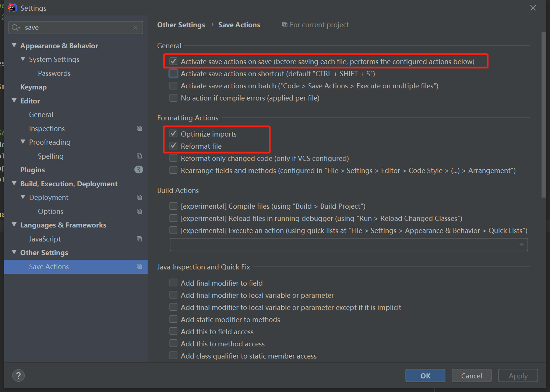Toggle the Reformat file checkbox
The image size is (550, 392).
tap(173, 146)
